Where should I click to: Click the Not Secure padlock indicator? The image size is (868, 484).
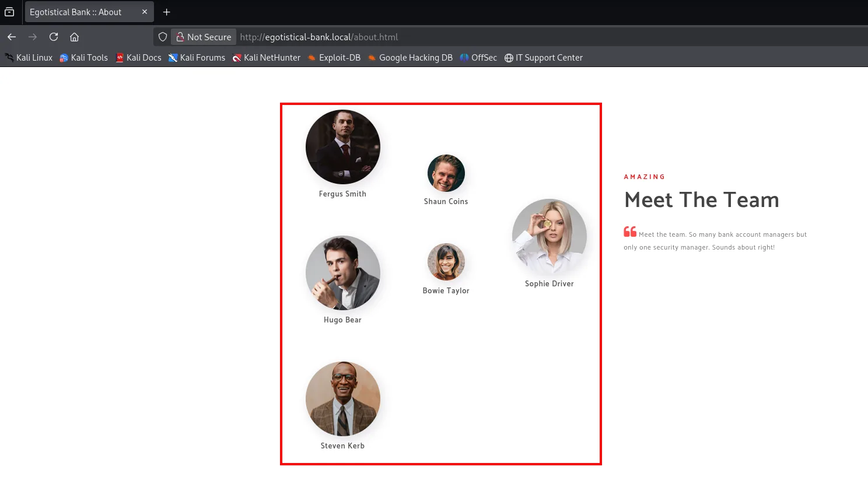coord(204,37)
